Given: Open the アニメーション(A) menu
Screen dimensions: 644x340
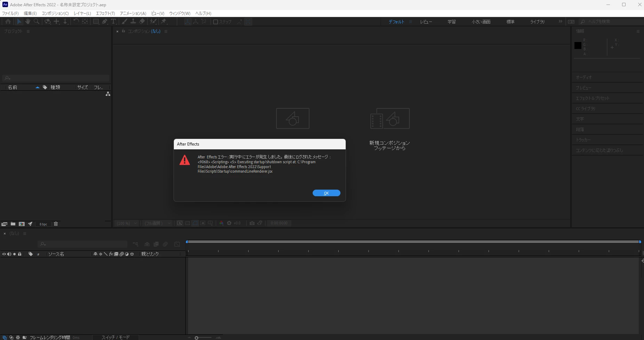Looking at the screenshot, I should click(x=133, y=14).
